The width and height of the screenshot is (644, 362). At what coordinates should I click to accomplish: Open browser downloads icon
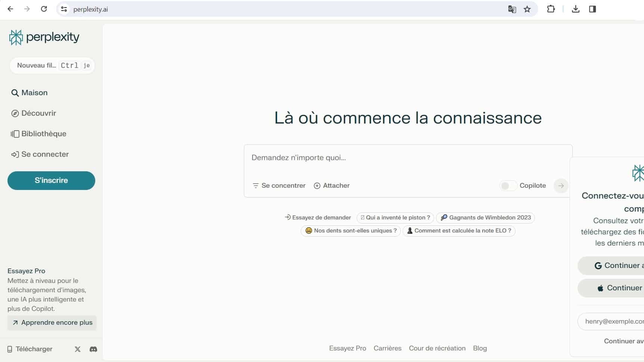tap(575, 9)
